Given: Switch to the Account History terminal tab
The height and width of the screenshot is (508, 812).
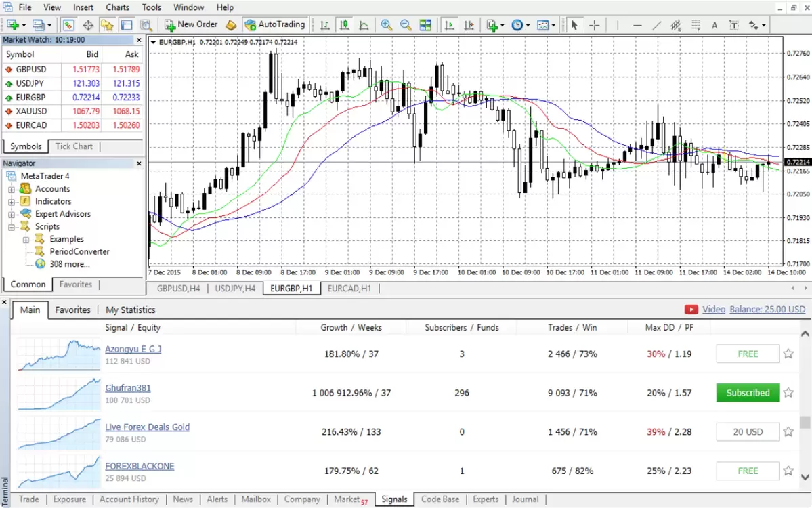Looking at the screenshot, I should 129,499.
